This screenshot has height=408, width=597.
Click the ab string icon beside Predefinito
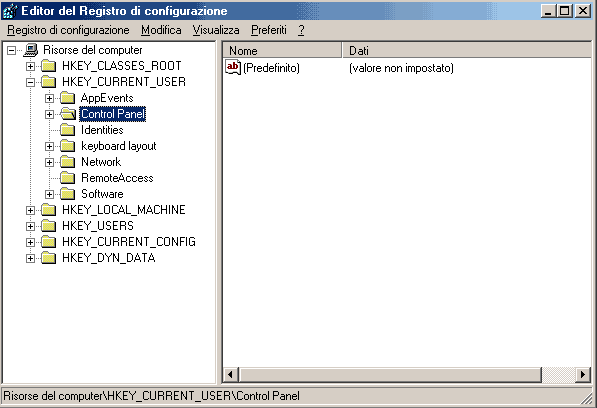coord(233,67)
